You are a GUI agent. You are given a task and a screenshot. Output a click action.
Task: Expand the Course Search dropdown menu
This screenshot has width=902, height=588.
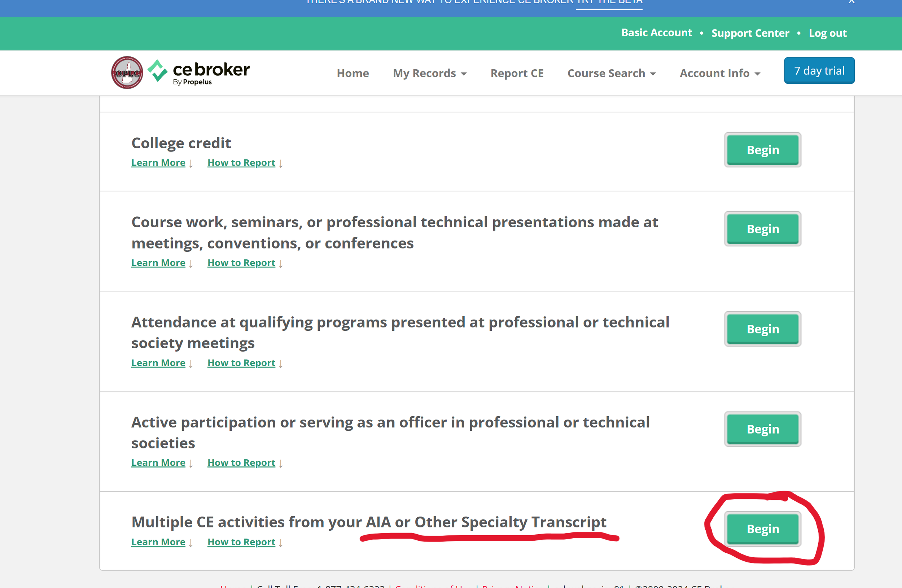pyautogui.click(x=611, y=73)
